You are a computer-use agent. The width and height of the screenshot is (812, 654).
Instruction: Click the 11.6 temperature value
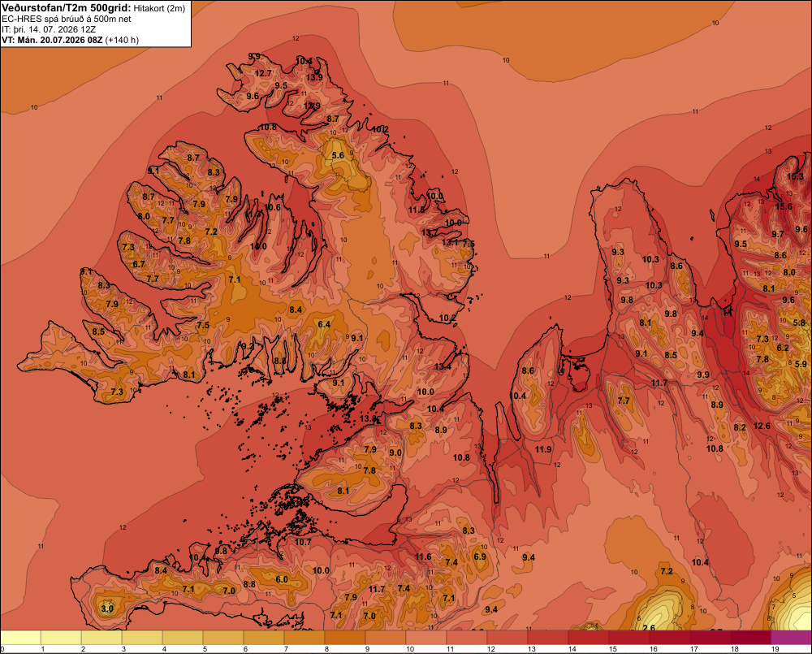point(423,557)
